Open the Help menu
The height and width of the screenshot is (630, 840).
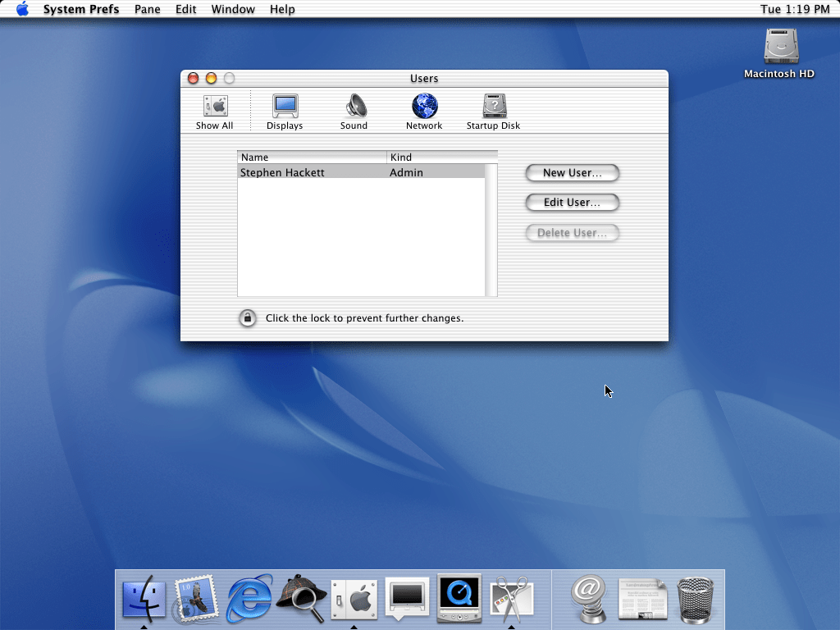tap(282, 9)
